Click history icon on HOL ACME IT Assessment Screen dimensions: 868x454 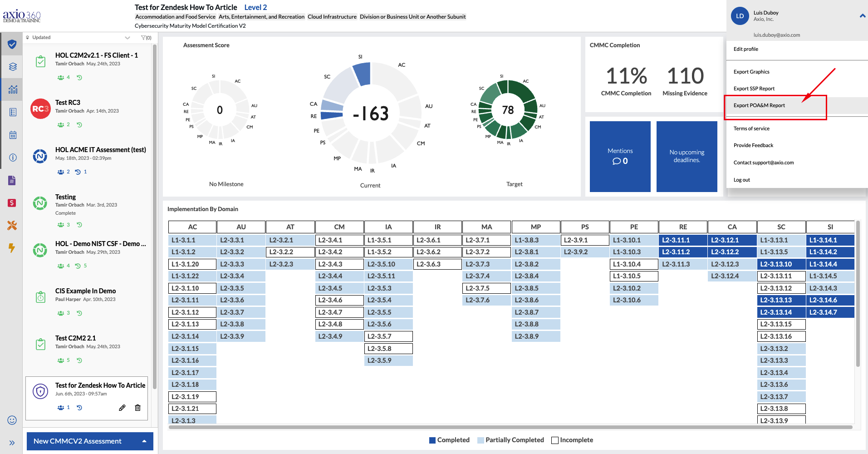78,172
